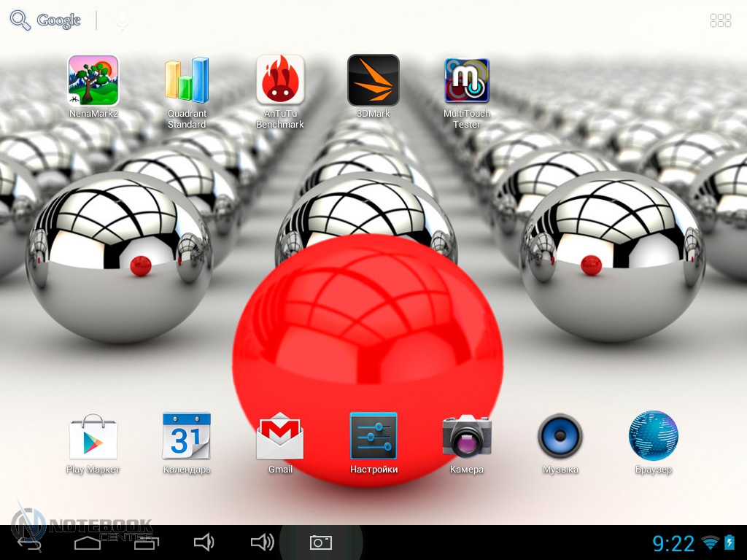Show recent apps list
Image resolution: width=747 pixels, height=560 pixels.
point(146,542)
